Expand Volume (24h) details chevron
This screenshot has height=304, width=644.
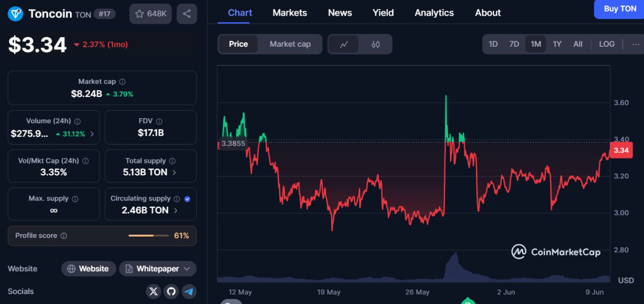tap(92, 134)
